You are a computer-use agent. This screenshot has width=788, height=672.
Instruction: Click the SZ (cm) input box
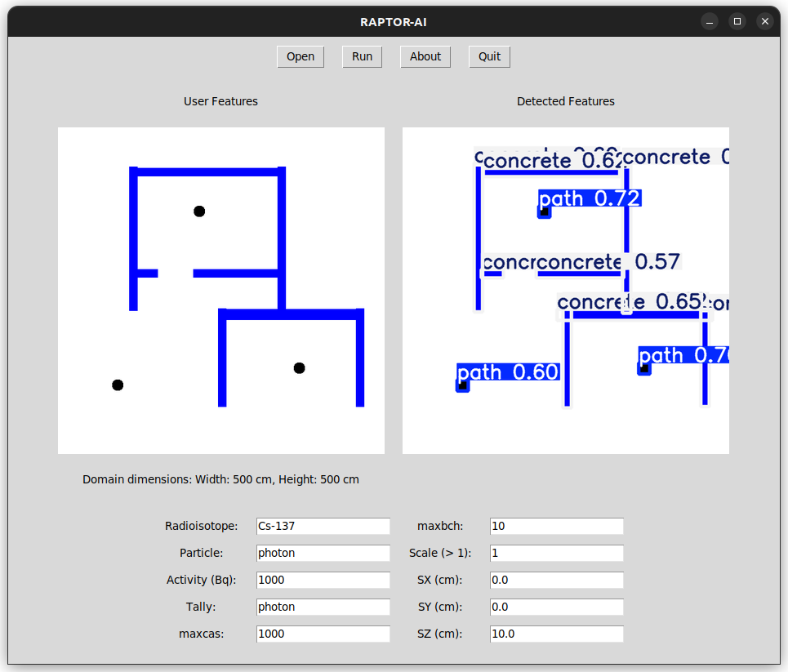point(556,634)
